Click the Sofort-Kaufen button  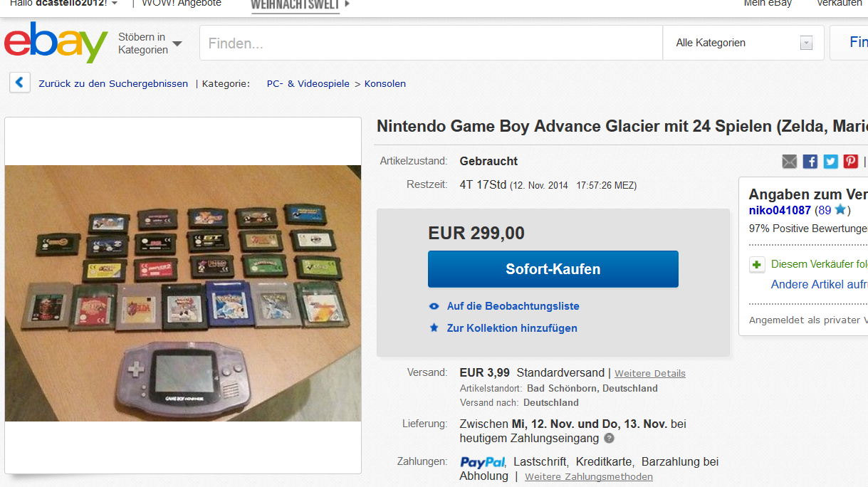coord(553,269)
